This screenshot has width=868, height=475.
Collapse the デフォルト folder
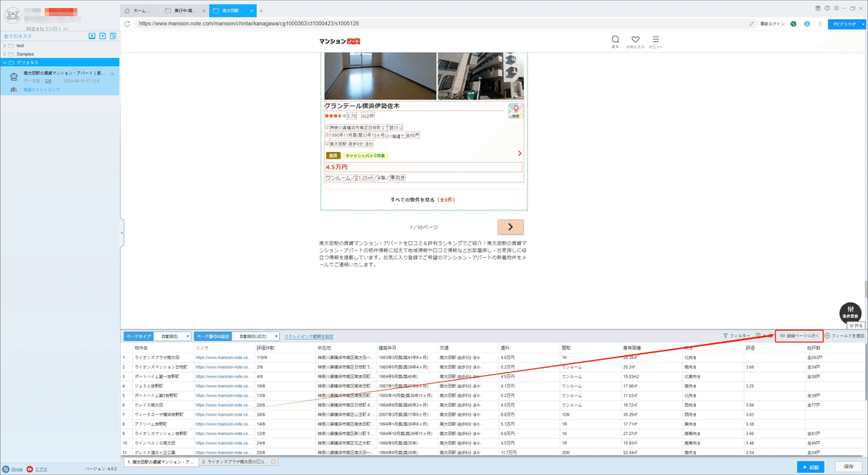tap(4, 62)
